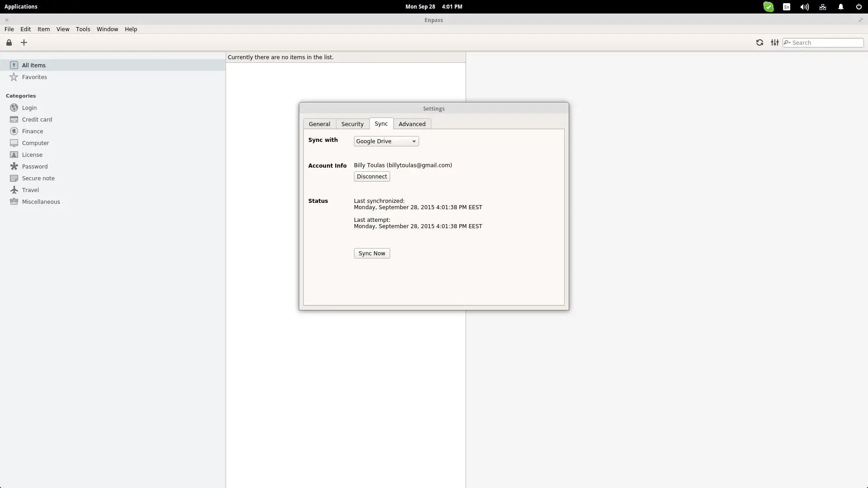868x488 pixels.
Task: Click the Password asterisk icon
Action: tap(14, 166)
